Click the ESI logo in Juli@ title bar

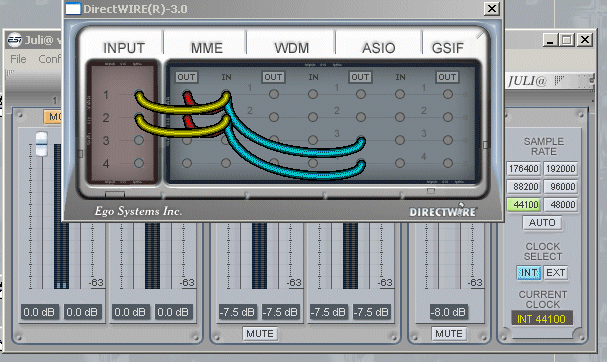(15, 40)
